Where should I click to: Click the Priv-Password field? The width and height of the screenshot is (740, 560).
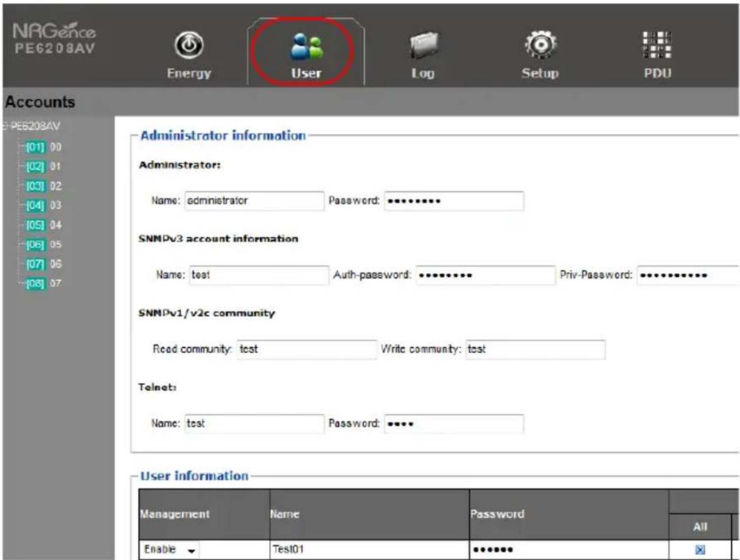(x=688, y=275)
